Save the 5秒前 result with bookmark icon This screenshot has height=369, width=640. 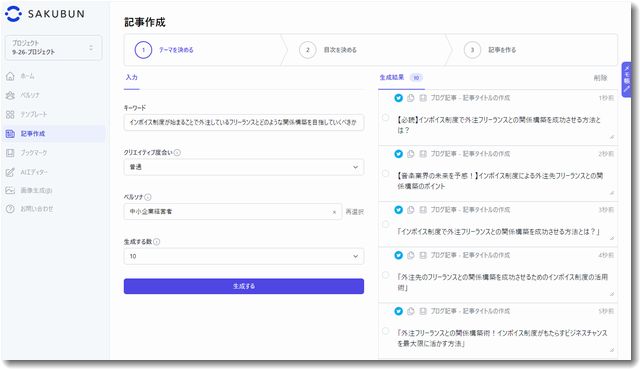pyautogui.click(x=423, y=311)
